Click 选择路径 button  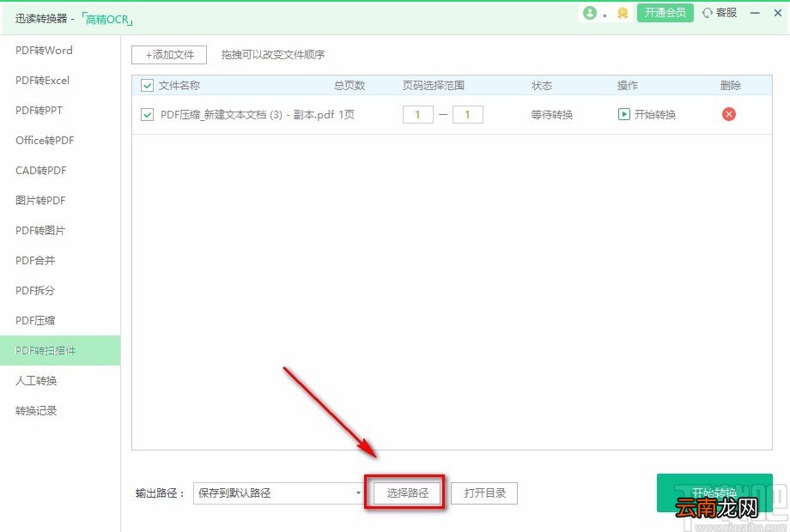tap(408, 493)
